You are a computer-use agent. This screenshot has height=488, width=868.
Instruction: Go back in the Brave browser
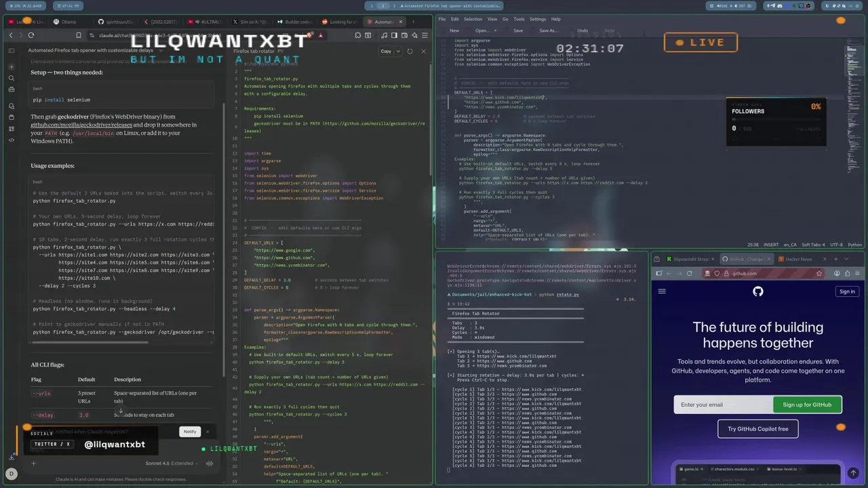[x=11, y=35]
